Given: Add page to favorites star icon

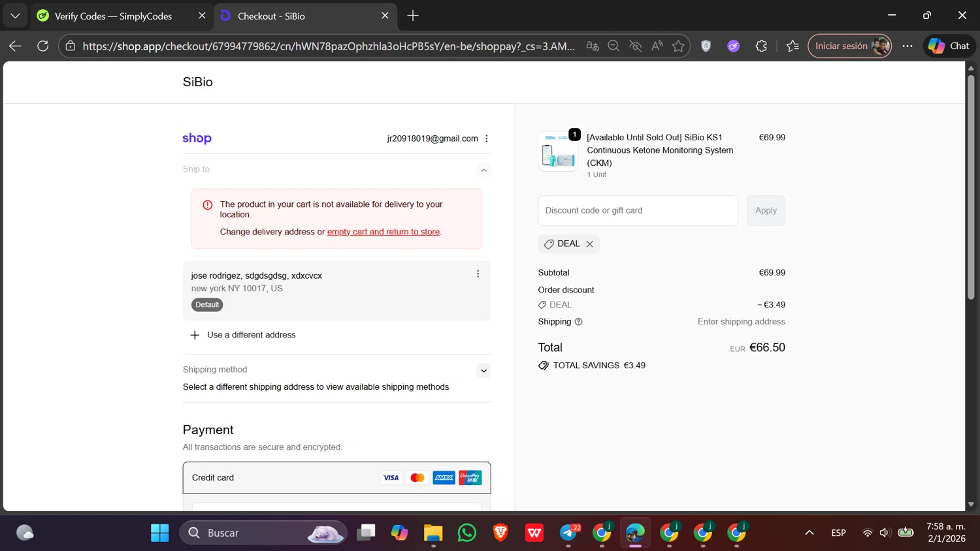Looking at the screenshot, I should 678,46.
